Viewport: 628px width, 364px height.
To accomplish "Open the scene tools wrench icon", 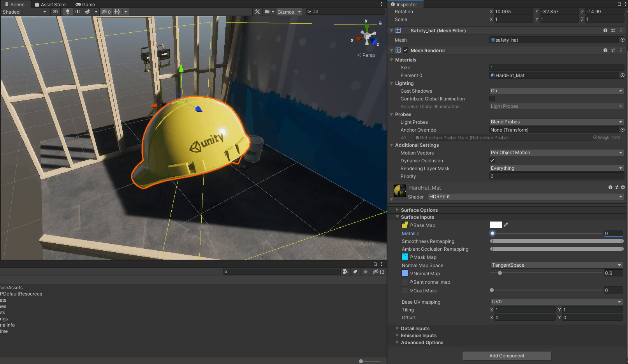I will (x=257, y=12).
